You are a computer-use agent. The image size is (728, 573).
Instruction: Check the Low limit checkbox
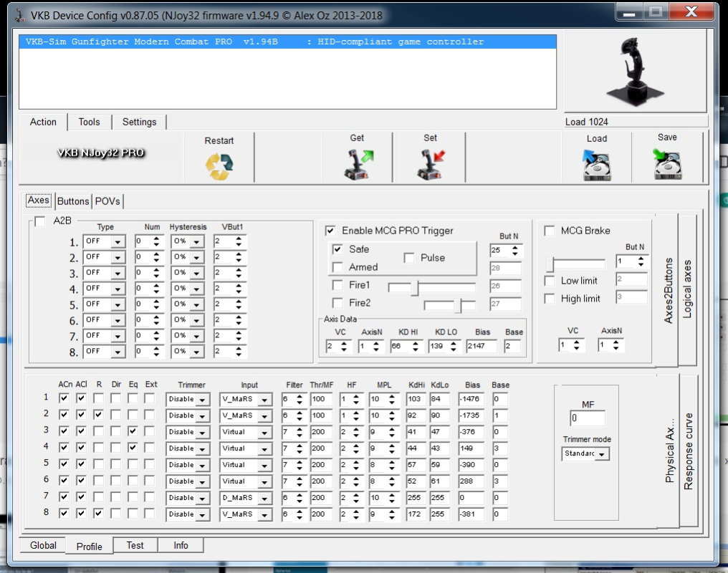(x=550, y=281)
